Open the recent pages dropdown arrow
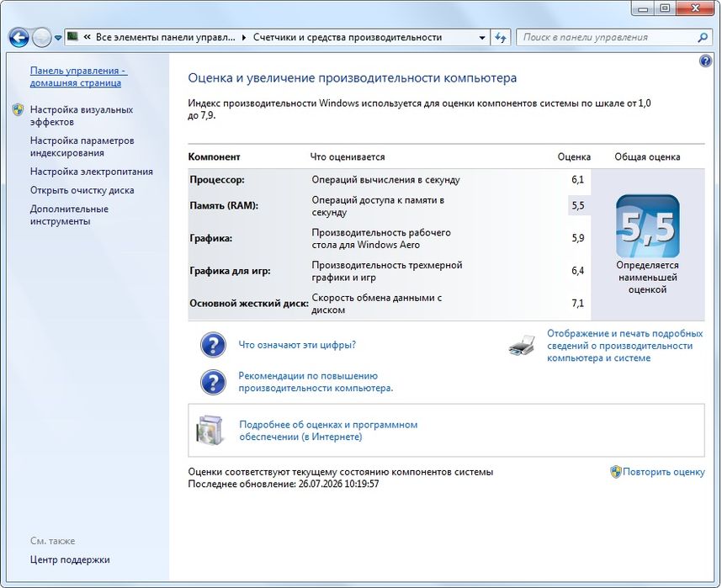 (x=58, y=38)
